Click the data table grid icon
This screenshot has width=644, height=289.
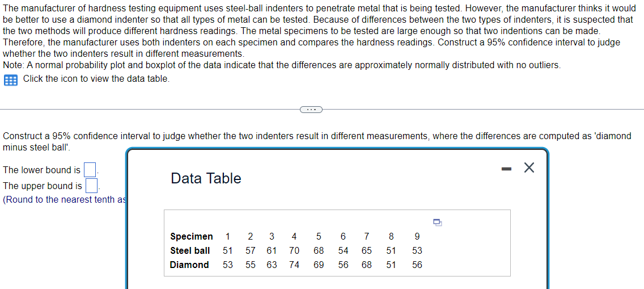(x=10, y=79)
